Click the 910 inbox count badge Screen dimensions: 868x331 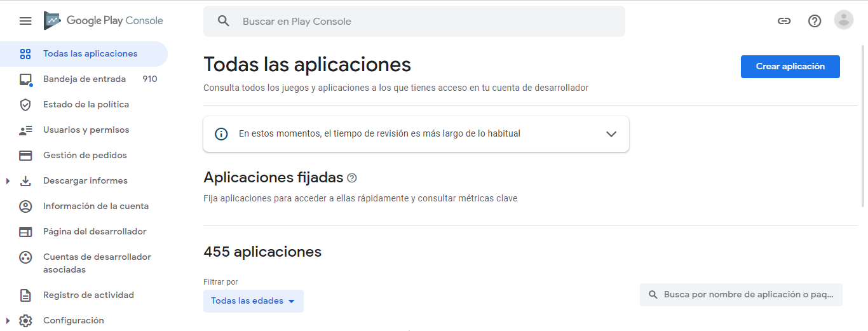coord(150,79)
